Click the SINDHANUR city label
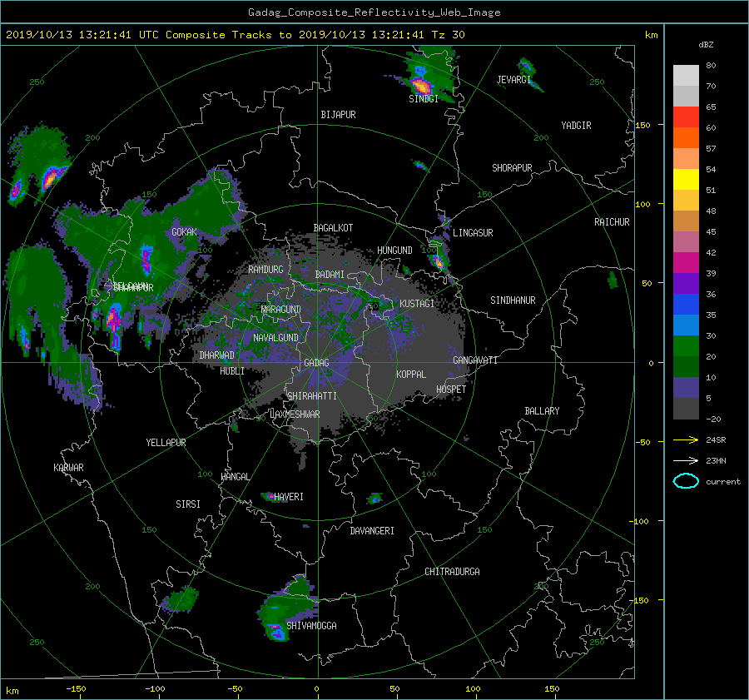 pyautogui.click(x=513, y=300)
